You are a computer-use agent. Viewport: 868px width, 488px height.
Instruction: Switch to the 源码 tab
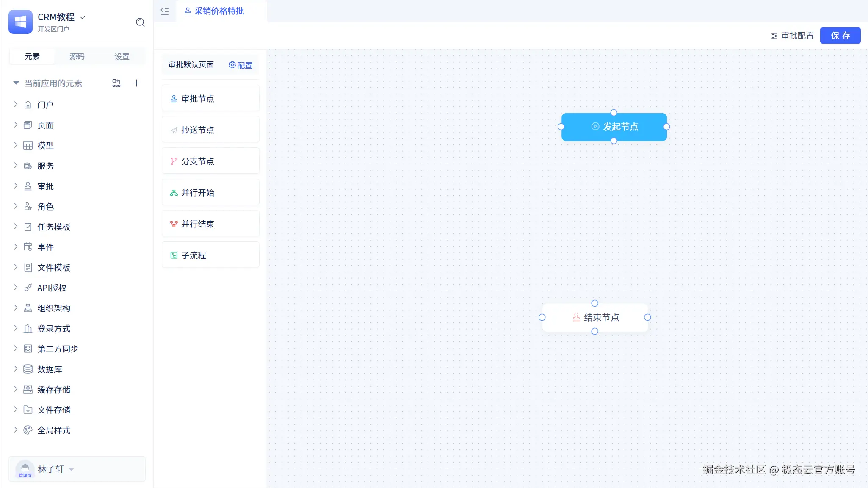tap(77, 56)
